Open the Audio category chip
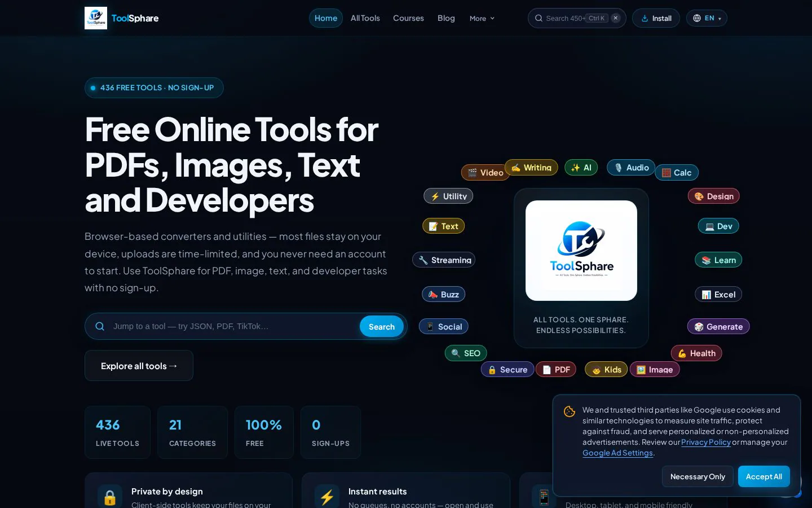Screen dimensions: 812x508 coord(631,168)
